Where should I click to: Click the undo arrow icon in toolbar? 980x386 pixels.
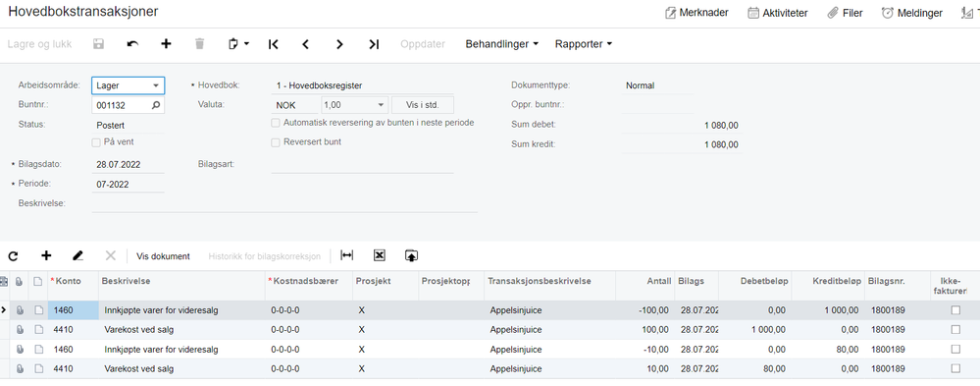[132, 44]
